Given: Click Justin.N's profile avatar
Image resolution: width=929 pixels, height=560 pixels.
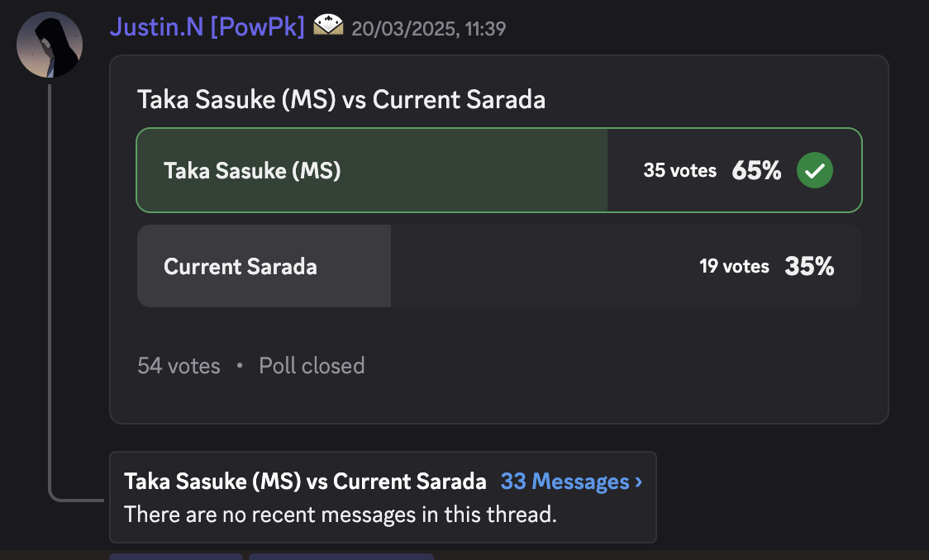Looking at the screenshot, I should [50, 45].
